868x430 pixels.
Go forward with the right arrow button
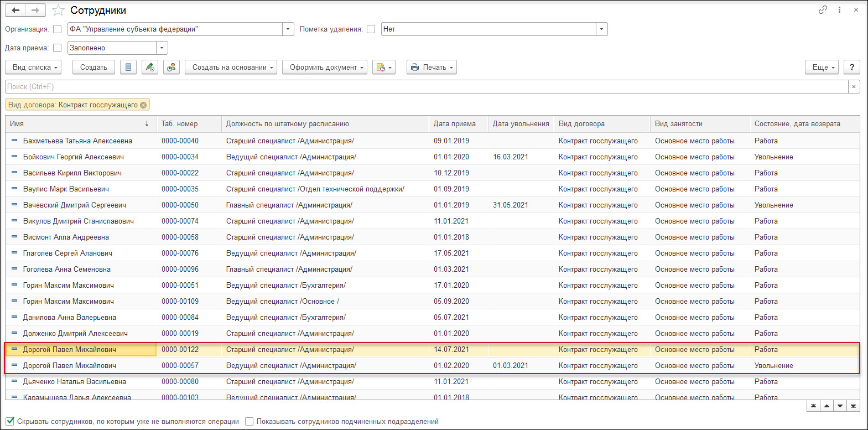[x=35, y=11]
